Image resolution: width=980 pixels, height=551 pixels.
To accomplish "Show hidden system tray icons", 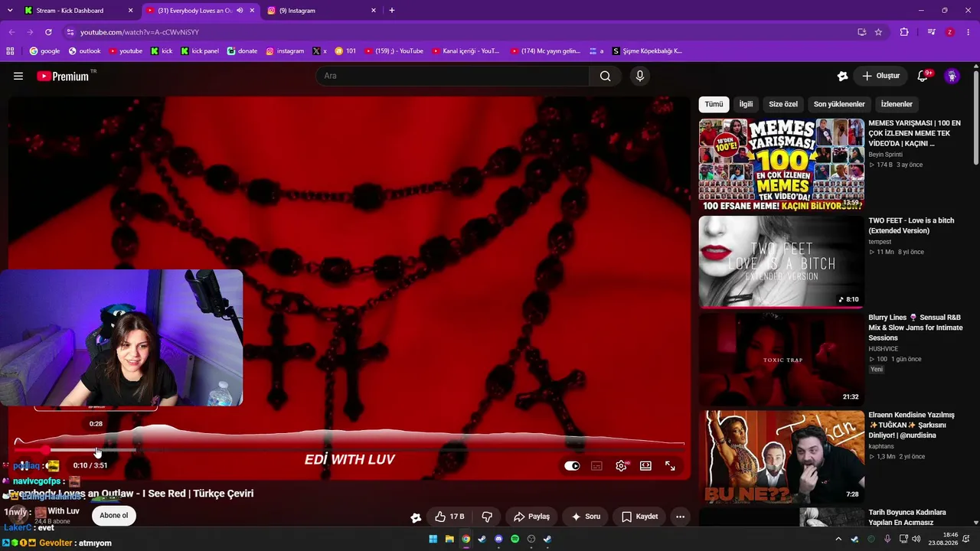I will click(x=838, y=539).
